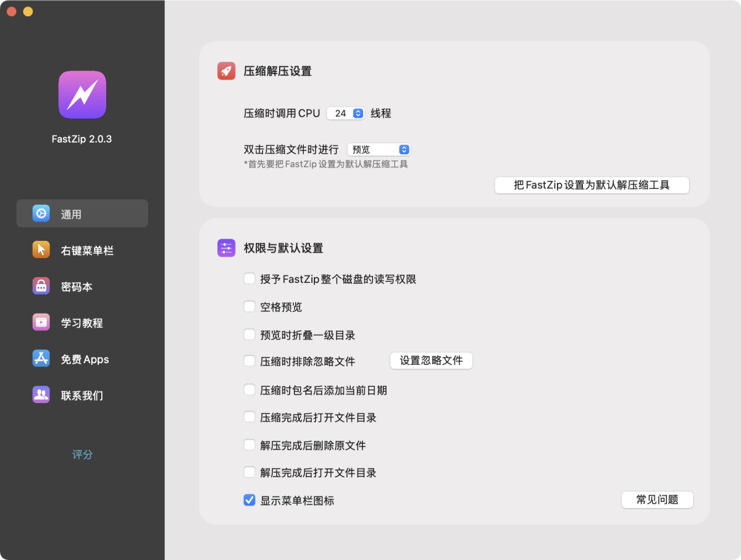Select the 联系我们 section
The width and height of the screenshot is (741, 560).
click(82, 395)
